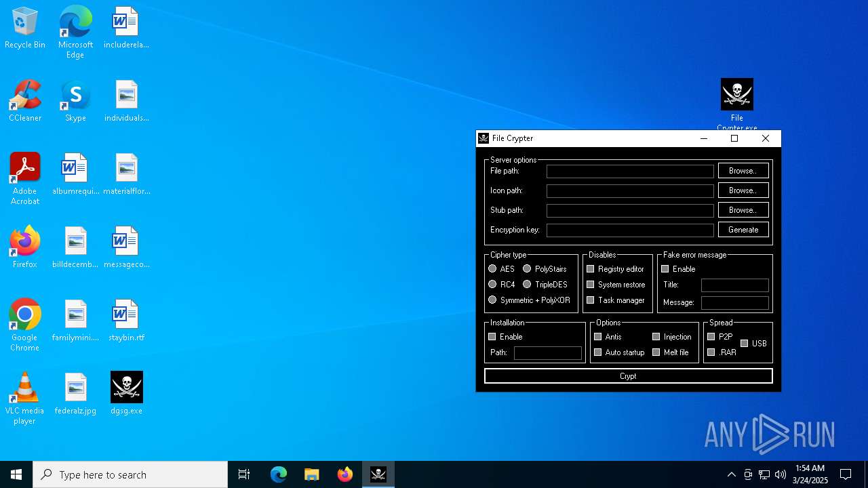Select the materialflor... image file icon

126,174
